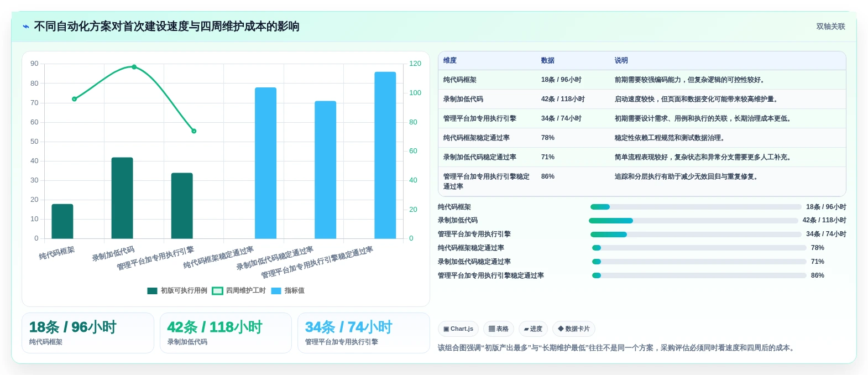Image resolution: width=868 pixels, height=375 pixels.
Task: Click the 录制加低代码稳定通过率 table row name
Action: (x=480, y=158)
